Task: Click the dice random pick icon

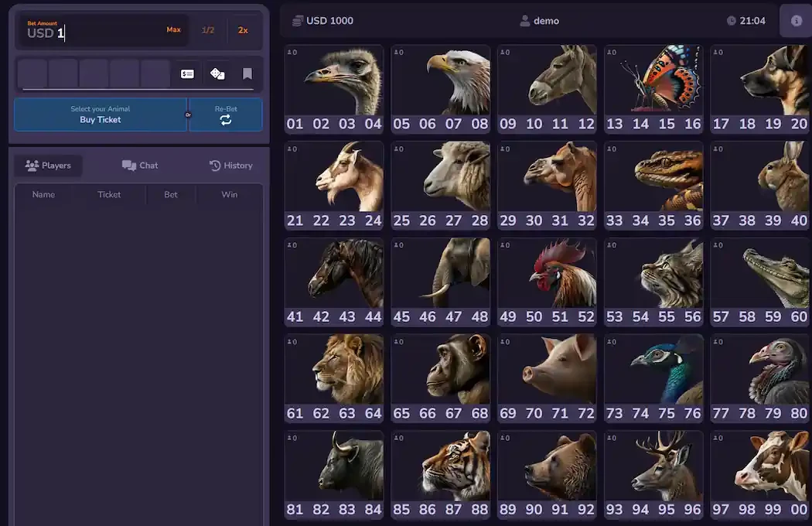Action: (x=217, y=73)
